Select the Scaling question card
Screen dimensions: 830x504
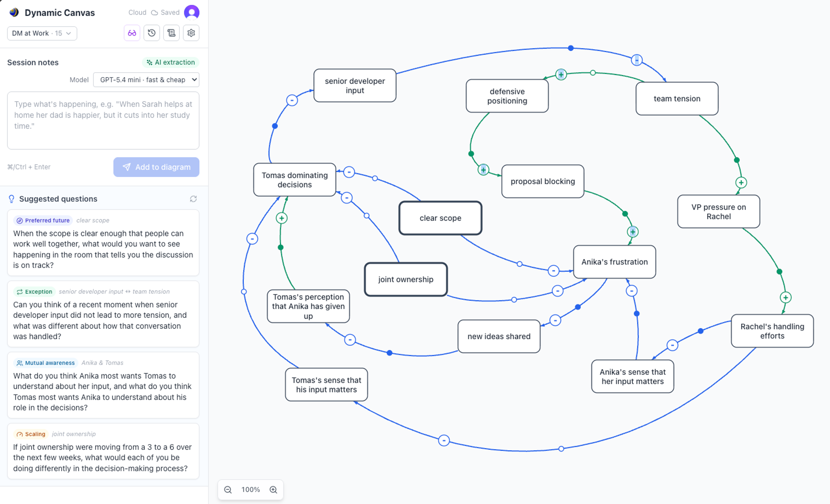[103, 451]
